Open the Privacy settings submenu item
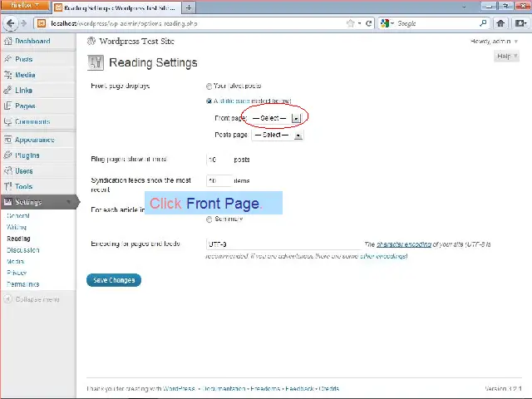Screen dimensions: 532x399 pos(17,273)
